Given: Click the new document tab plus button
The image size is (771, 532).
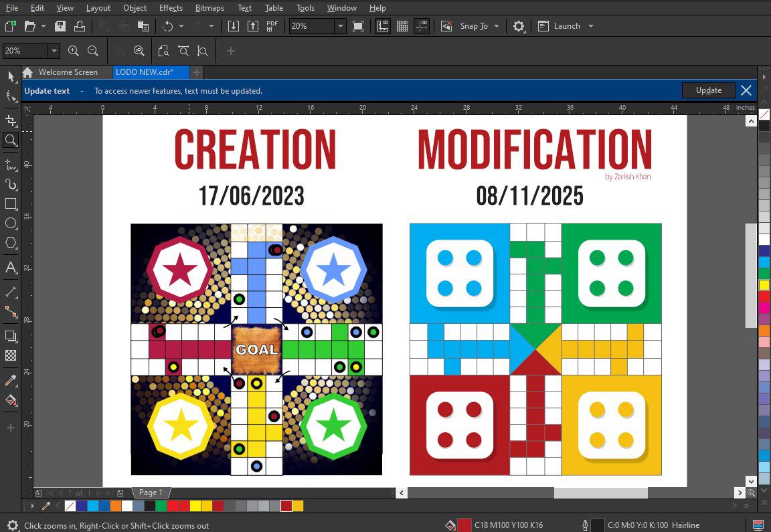Looking at the screenshot, I should click(197, 72).
